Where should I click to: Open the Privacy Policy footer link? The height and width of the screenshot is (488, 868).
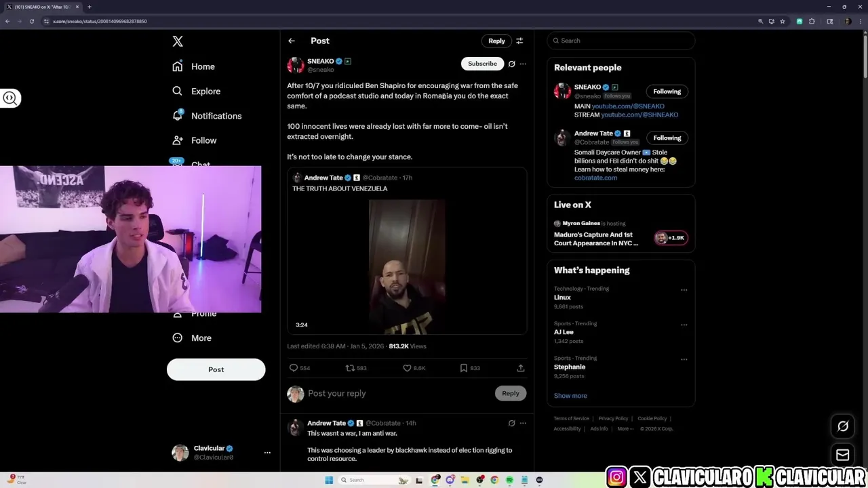pyautogui.click(x=613, y=419)
